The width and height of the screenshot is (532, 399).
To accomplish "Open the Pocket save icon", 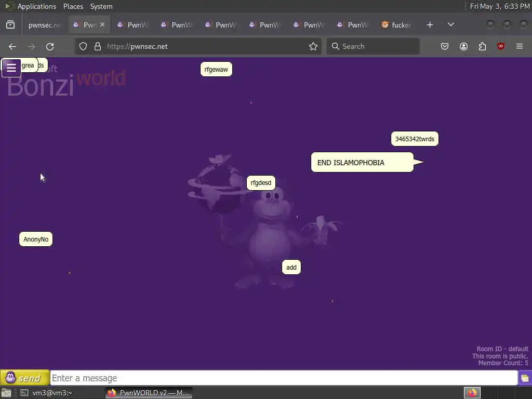I will pos(445,46).
